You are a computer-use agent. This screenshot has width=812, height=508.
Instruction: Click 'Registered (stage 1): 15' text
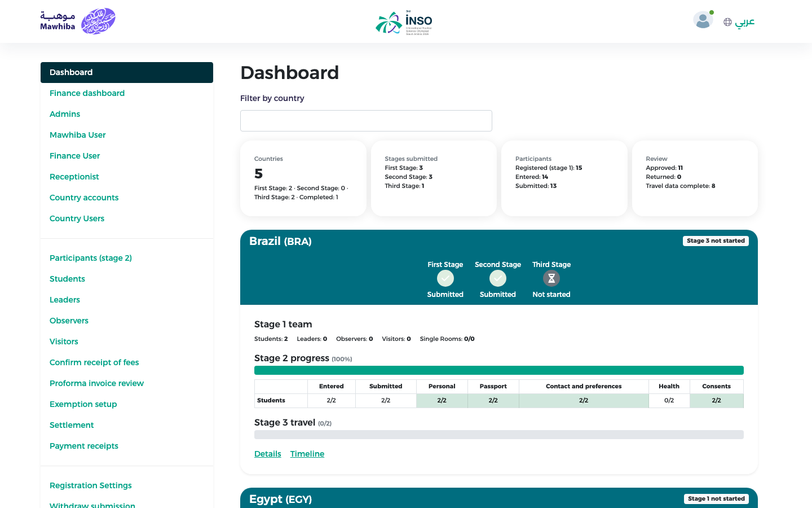(549, 168)
